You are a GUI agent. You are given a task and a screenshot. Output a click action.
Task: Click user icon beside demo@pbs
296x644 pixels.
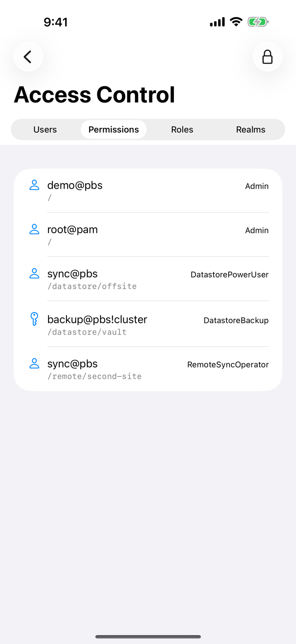[x=34, y=185]
